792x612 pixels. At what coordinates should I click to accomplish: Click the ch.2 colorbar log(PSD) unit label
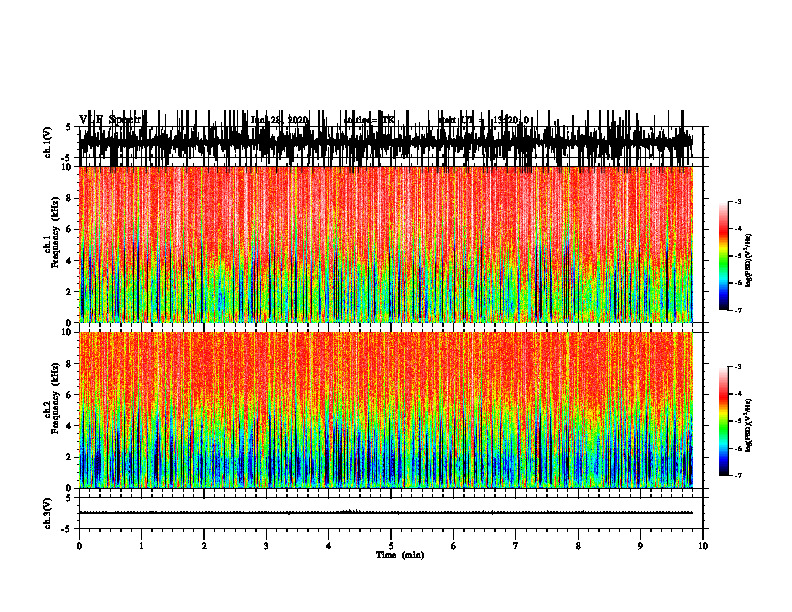point(748,425)
